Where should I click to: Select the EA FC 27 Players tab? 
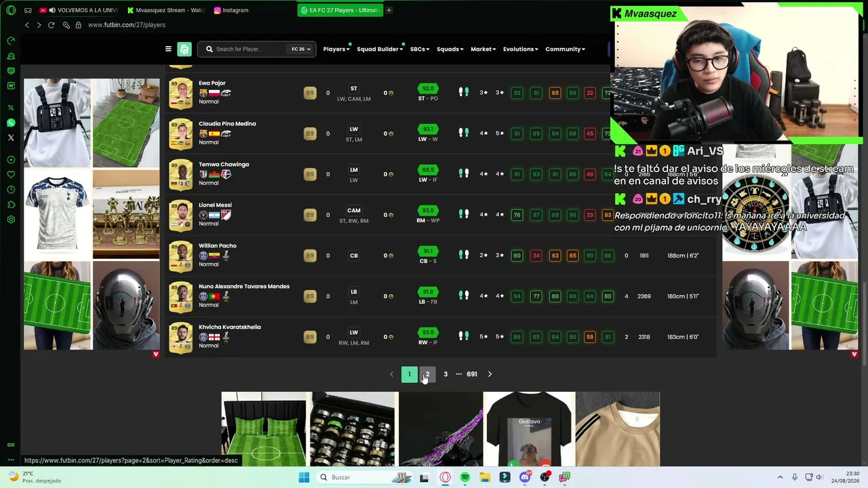(339, 10)
